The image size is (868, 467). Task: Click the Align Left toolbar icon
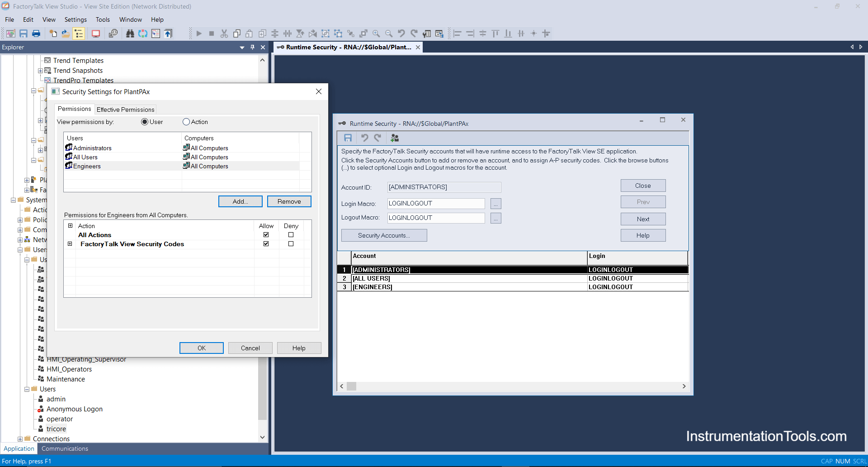458,33
